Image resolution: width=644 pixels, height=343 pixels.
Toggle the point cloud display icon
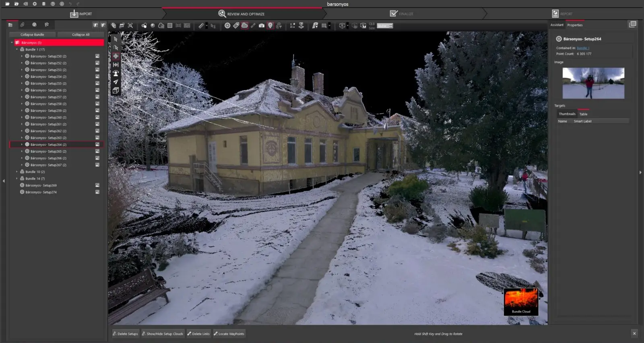click(244, 26)
